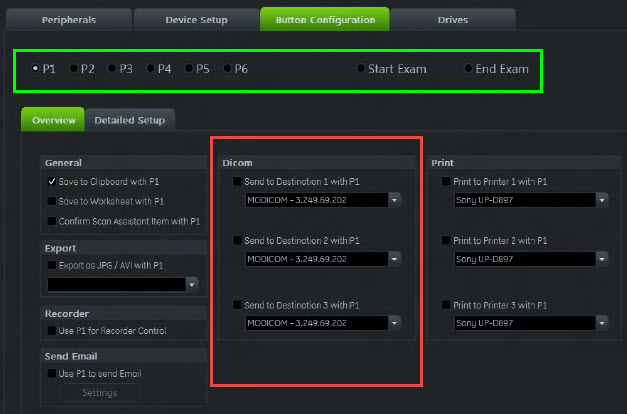Choose the P2 button option
Viewport: 627px width, 414px height.
[x=74, y=68]
